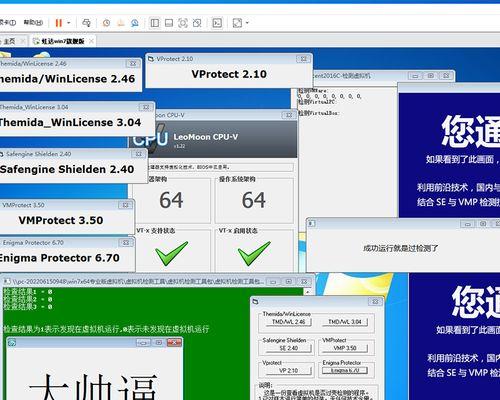
Task: Enter full screen mode icon
Action: pos(183,23)
